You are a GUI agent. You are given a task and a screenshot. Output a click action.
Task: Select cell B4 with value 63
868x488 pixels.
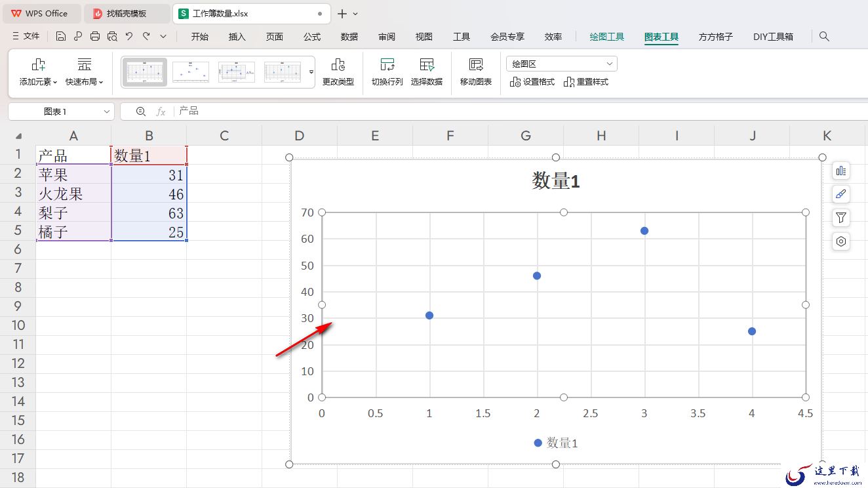pos(149,213)
